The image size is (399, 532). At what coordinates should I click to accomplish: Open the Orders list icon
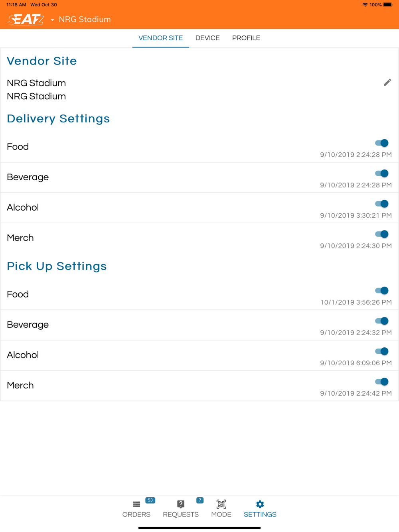136,504
